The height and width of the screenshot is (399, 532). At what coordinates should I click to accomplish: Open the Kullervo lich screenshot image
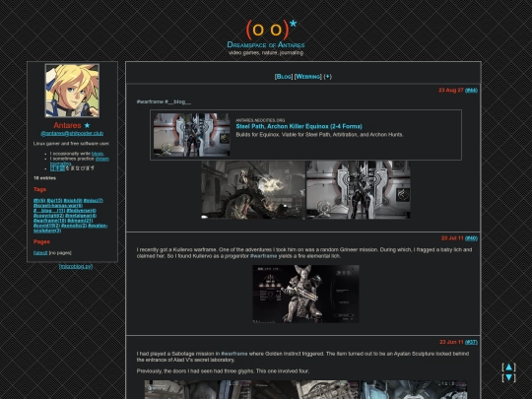tap(305, 294)
